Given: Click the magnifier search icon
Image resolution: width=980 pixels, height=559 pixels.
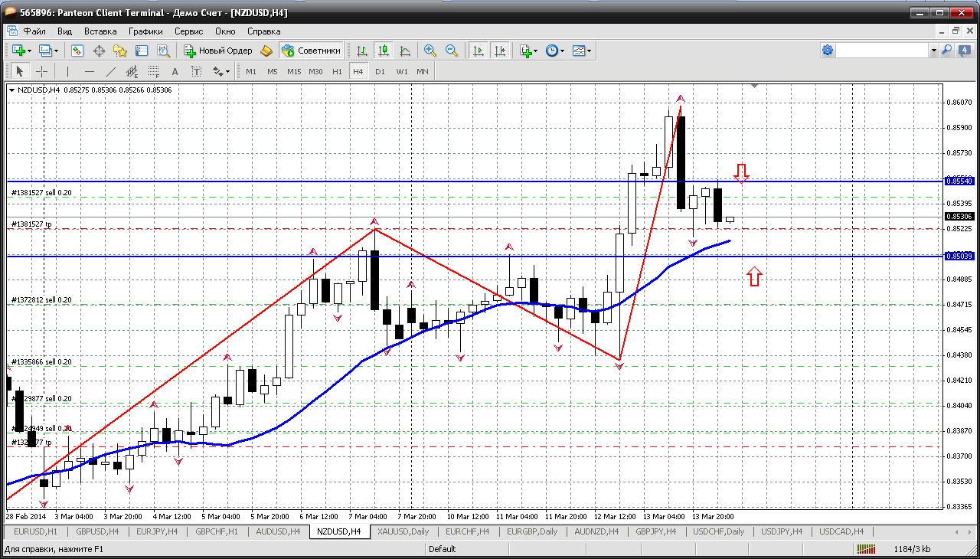Looking at the screenshot, I should [x=947, y=51].
